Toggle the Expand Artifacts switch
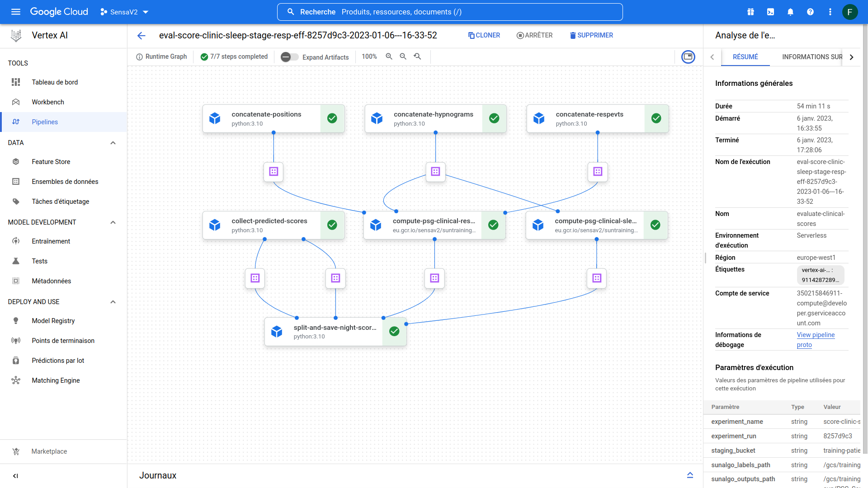 pyautogui.click(x=289, y=57)
